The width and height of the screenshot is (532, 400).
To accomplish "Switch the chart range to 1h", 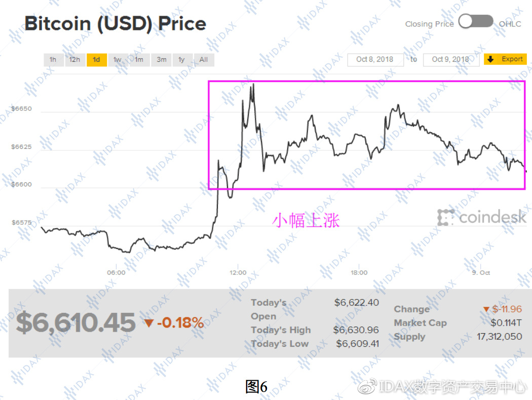I will [x=53, y=60].
